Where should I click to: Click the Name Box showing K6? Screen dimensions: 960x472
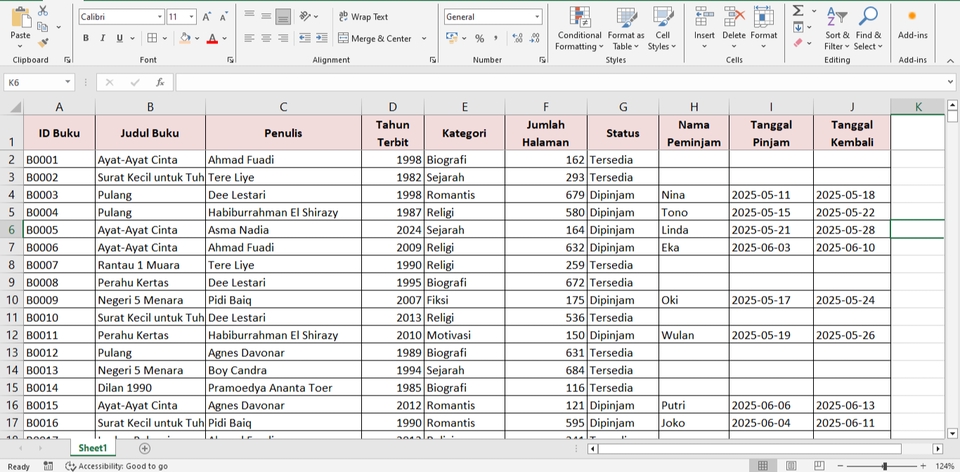39,82
